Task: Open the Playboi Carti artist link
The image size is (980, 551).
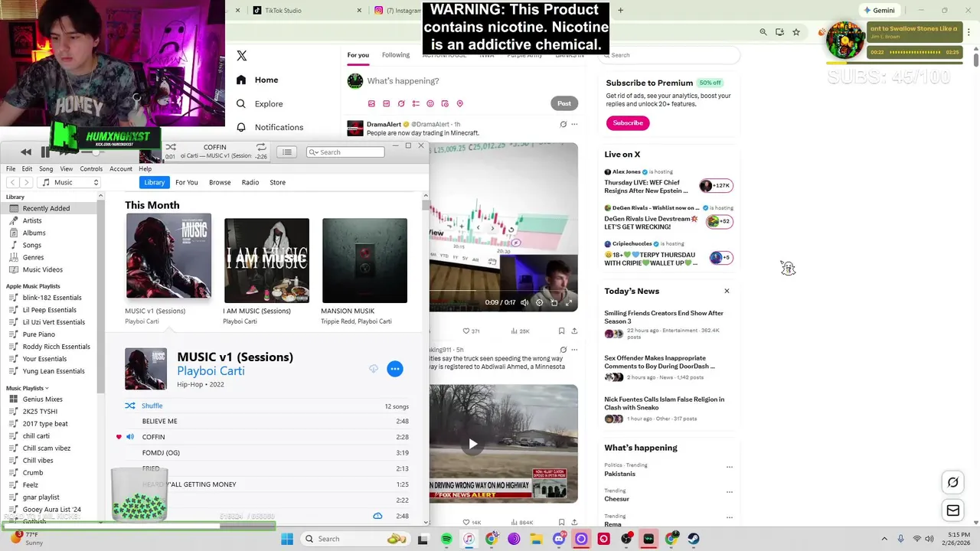Action: pyautogui.click(x=211, y=370)
